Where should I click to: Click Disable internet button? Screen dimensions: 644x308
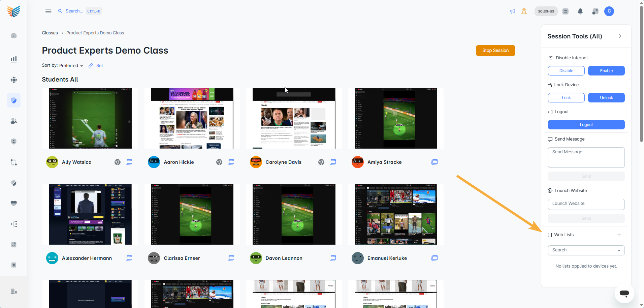tap(566, 71)
